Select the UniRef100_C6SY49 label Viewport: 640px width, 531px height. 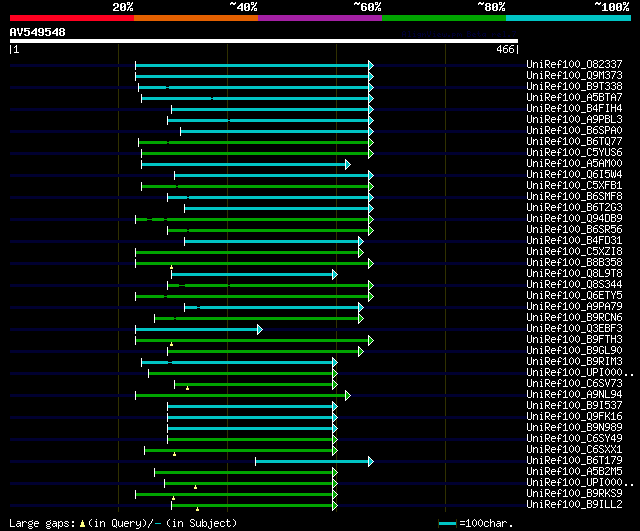(574, 439)
